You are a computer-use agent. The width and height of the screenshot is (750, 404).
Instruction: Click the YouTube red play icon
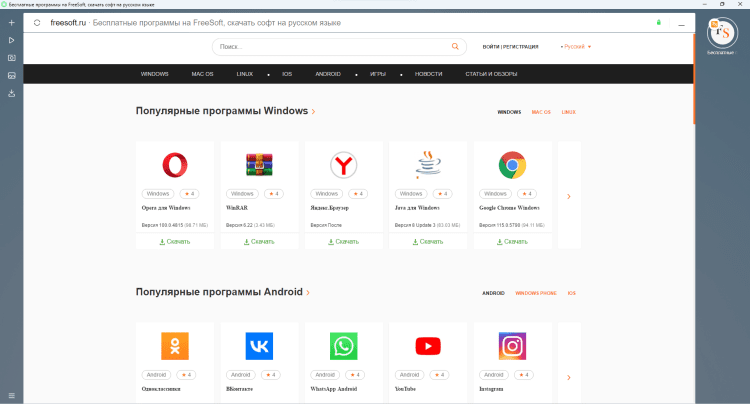(428, 346)
